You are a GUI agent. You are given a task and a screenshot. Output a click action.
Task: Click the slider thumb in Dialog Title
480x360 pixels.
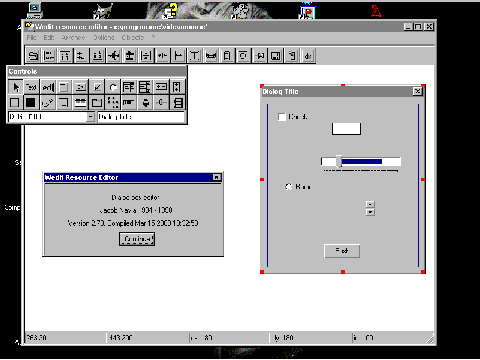pos(339,161)
